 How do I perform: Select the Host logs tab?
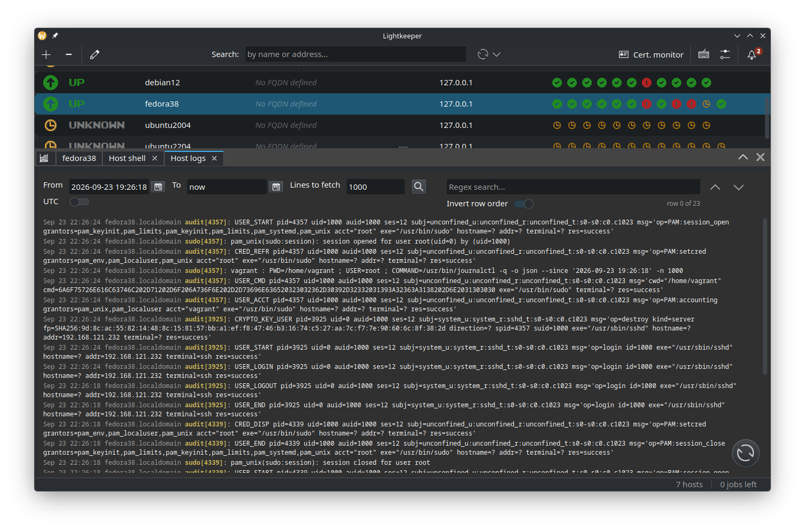188,158
